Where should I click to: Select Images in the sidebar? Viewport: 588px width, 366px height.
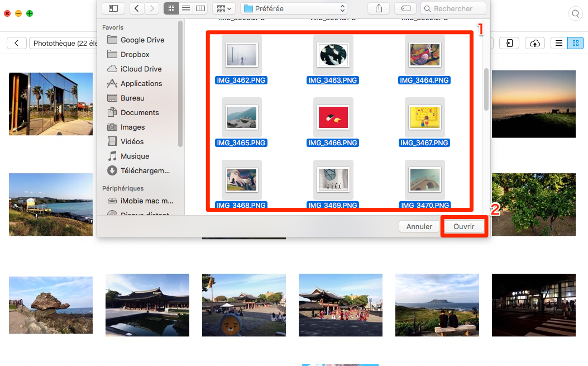132,127
